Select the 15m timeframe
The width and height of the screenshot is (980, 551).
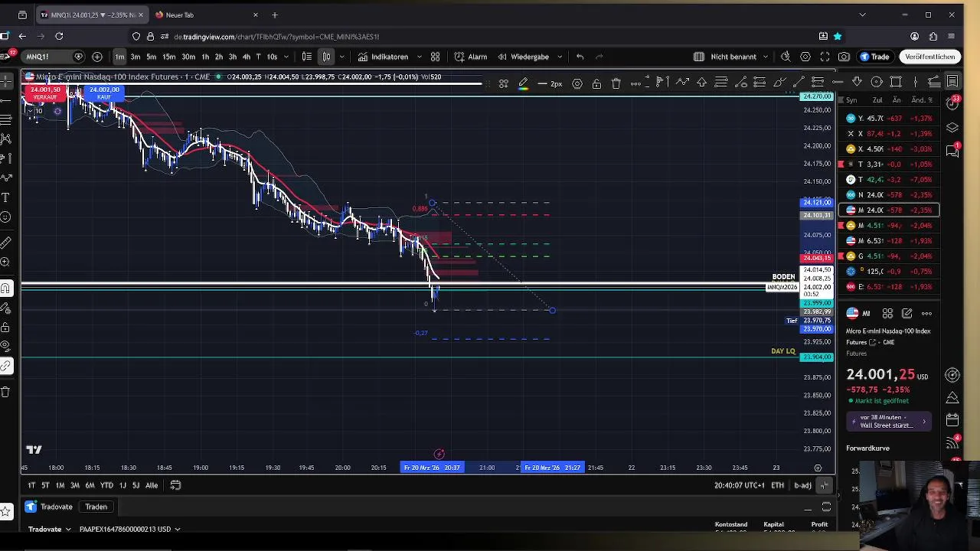169,57
